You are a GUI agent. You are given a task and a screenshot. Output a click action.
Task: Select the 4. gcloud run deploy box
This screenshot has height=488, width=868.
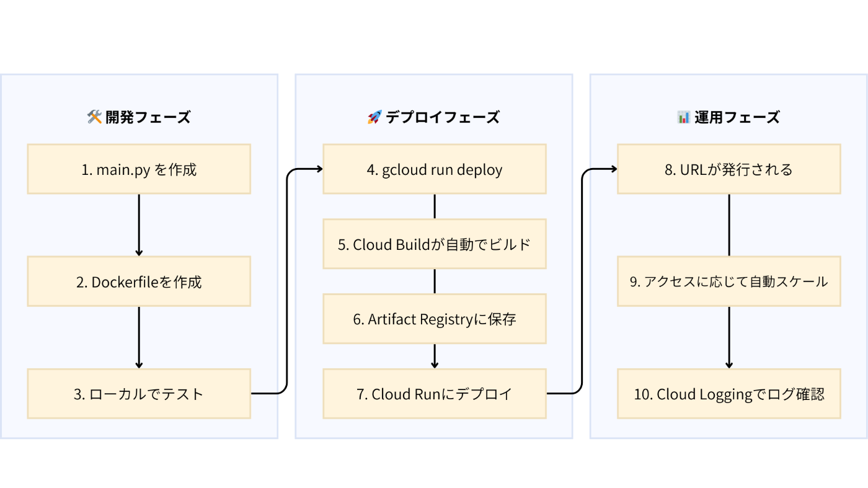click(x=434, y=169)
